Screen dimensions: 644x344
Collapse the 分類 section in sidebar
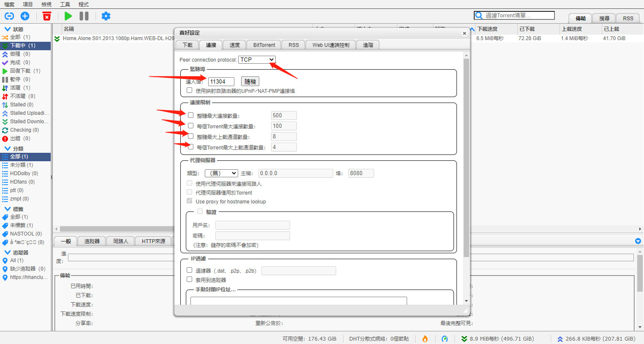[7, 149]
